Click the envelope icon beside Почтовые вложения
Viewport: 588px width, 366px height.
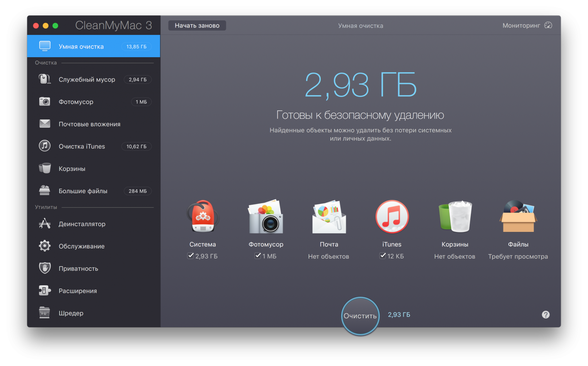(x=45, y=124)
